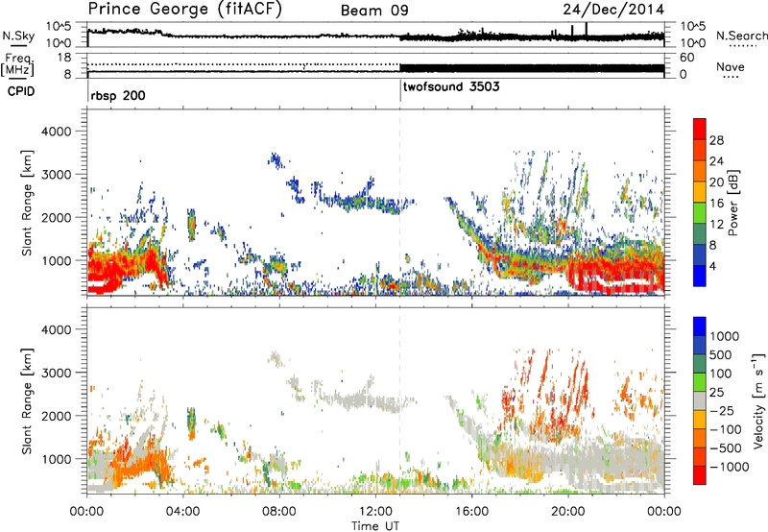The width and height of the screenshot is (768, 532).
Task: Click the '24' label on Power colorbar
Action: pyautogui.click(x=716, y=161)
